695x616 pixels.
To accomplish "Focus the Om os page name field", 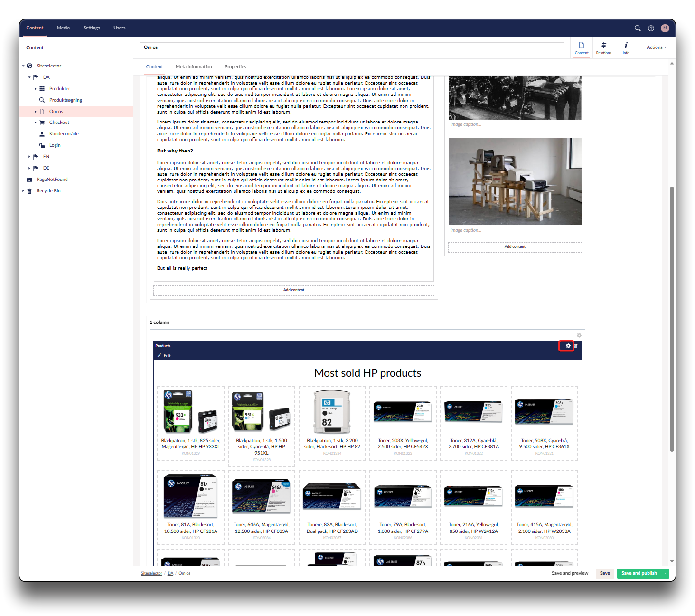I will tap(351, 47).
